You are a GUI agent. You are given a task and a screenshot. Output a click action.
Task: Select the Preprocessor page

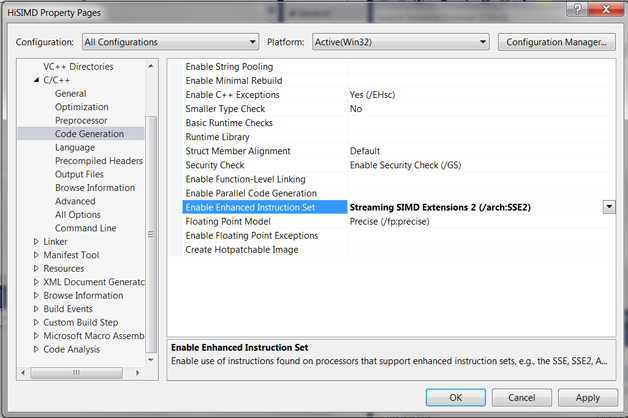coord(81,121)
